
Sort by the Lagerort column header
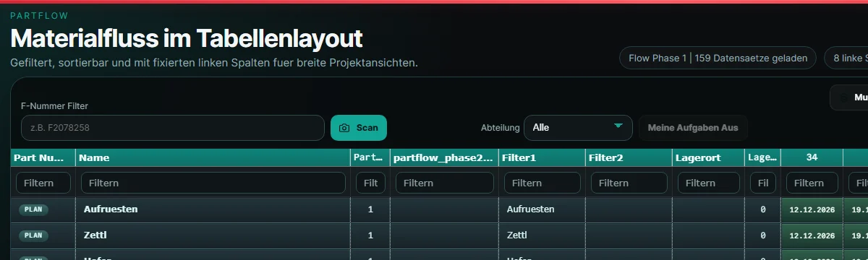pyautogui.click(x=708, y=157)
